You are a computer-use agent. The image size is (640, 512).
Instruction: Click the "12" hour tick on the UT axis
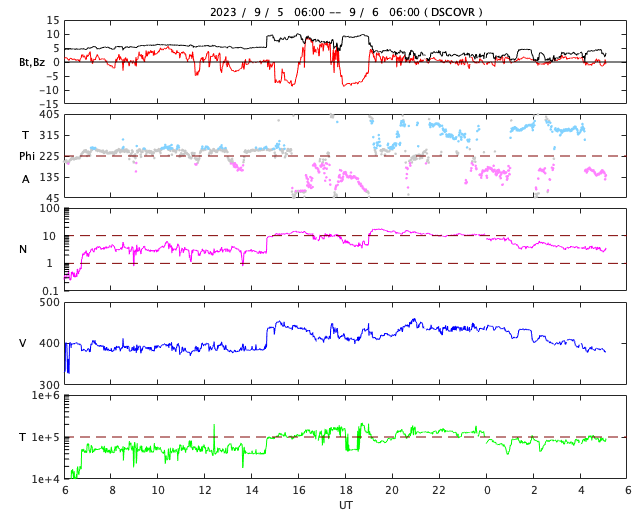205,490
